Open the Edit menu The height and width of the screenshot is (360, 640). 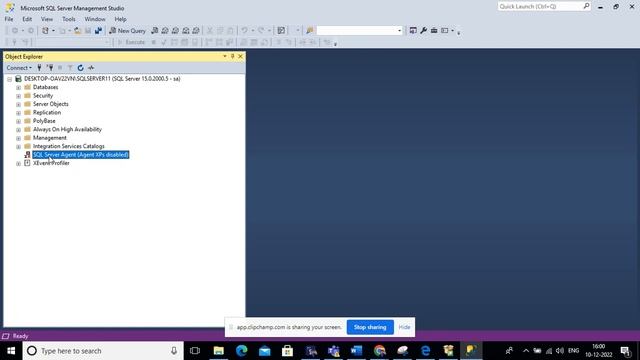tap(27, 19)
